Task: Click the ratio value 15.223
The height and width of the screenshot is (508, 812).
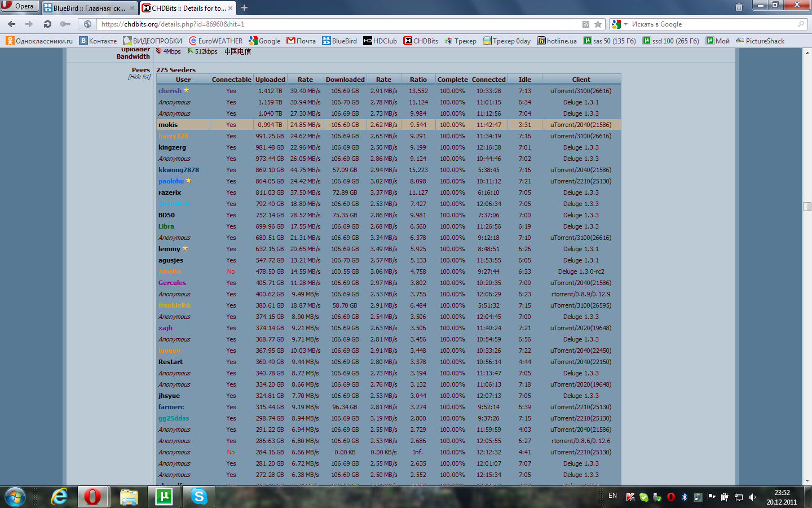Action: [418, 170]
